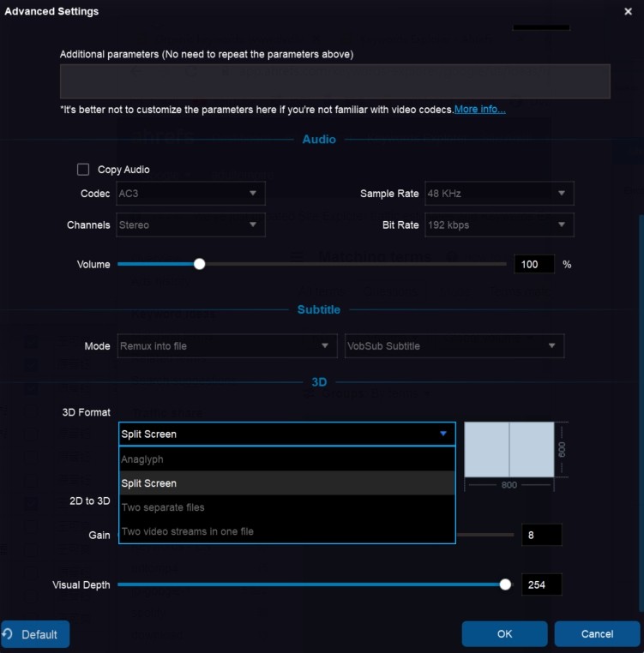
Task: Click the Gain value field
Action: [541, 535]
